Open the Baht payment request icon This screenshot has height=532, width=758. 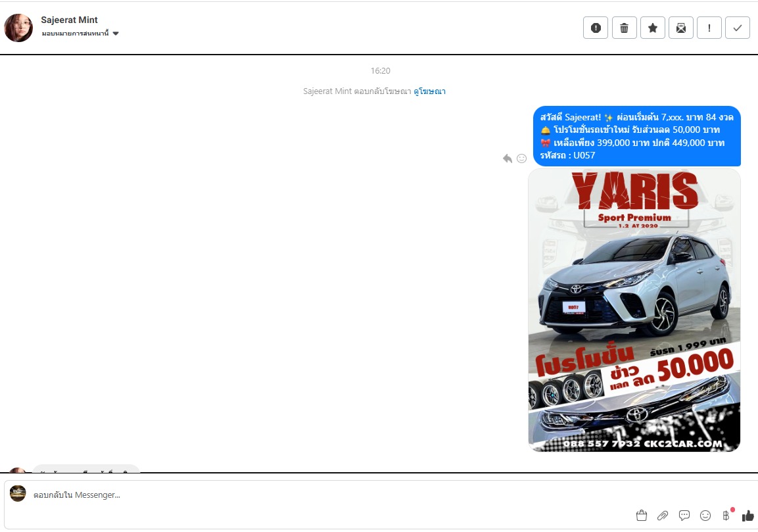coord(726,515)
